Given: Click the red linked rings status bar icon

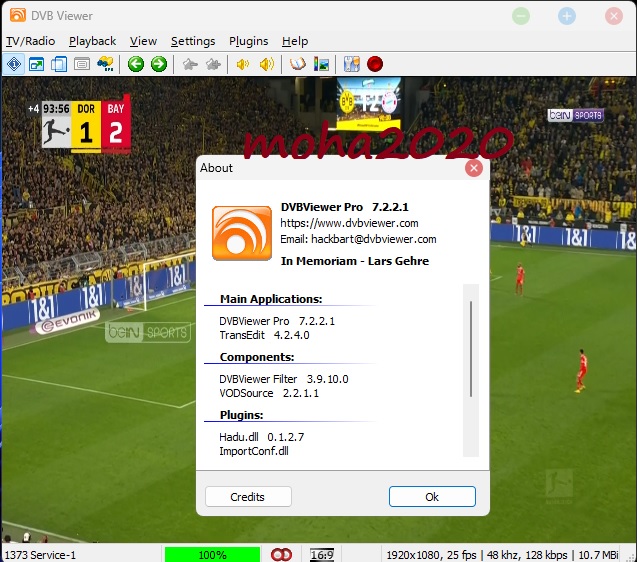Looking at the screenshot, I should (x=281, y=555).
